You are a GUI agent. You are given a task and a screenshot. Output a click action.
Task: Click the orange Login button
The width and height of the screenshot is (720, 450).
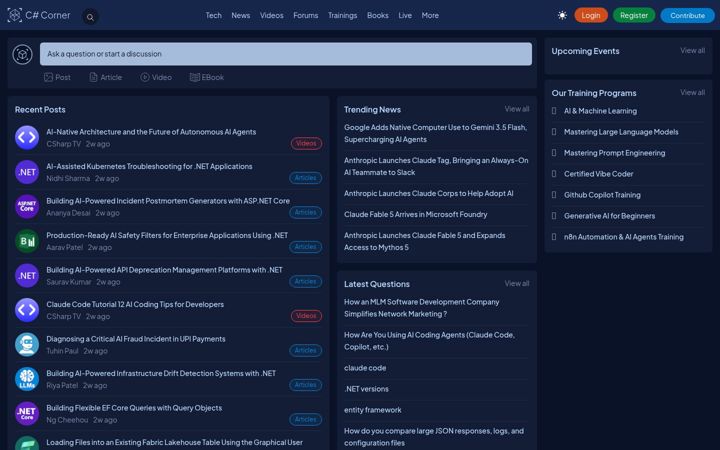pos(591,15)
